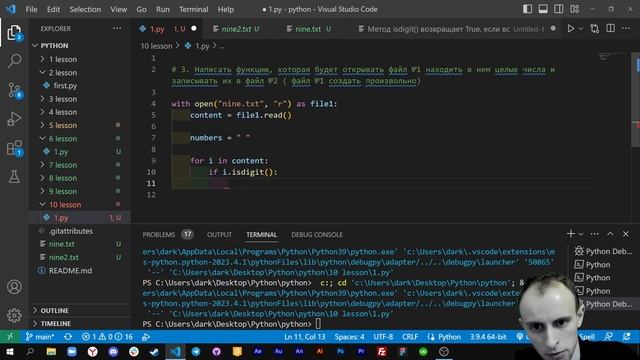
Task: Open problems count in status bar
Action: point(107,337)
